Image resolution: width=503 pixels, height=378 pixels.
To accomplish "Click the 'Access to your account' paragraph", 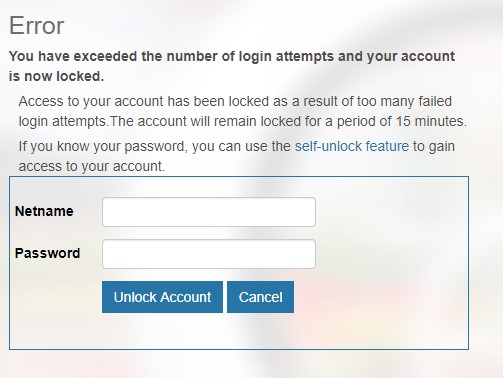I will click(x=242, y=111).
